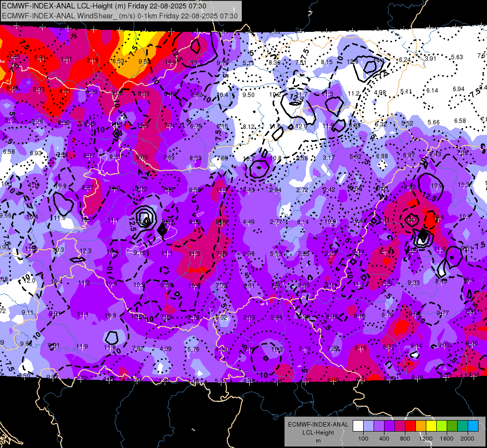Click the map value '9.50'
Viewport: 487px width, 448px height.
[248, 95]
